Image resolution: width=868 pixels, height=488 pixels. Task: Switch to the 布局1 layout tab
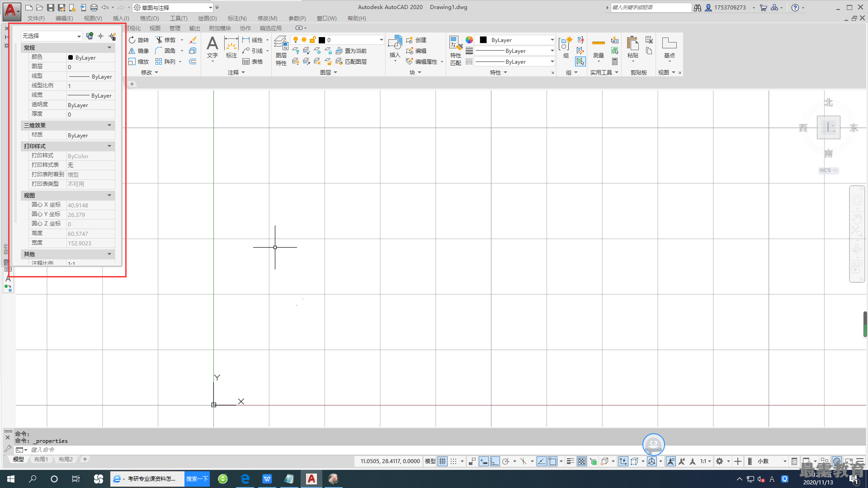pyautogui.click(x=41, y=459)
